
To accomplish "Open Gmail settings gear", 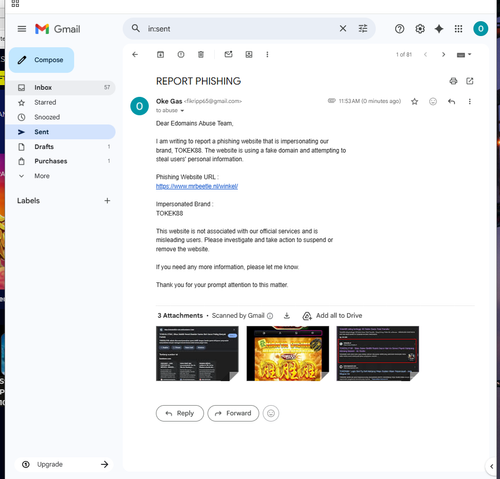I will click(420, 29).
